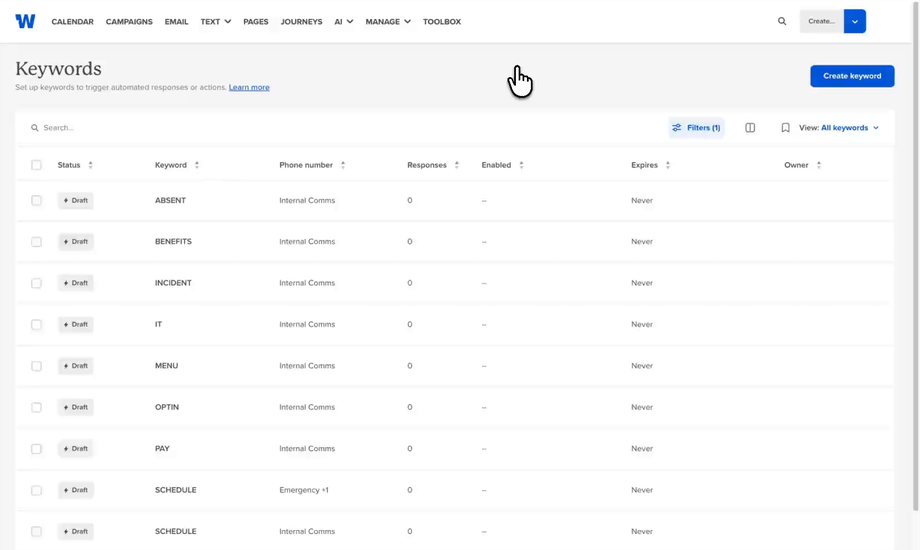The height and width of the screenshot is (550, 920).
Task: Click the Draft badge on PAY row
Action: [76, 448]
